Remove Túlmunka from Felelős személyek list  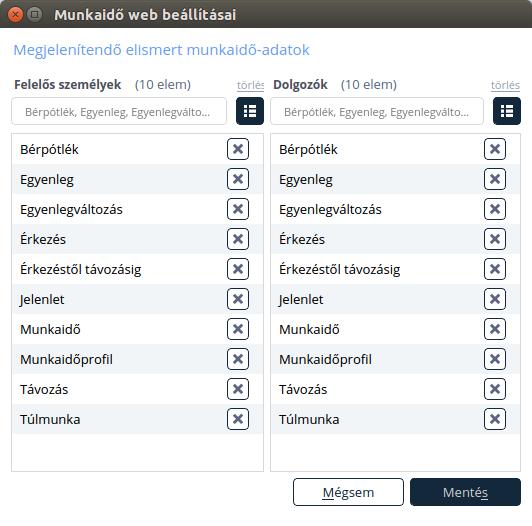[x=238, y=419]
